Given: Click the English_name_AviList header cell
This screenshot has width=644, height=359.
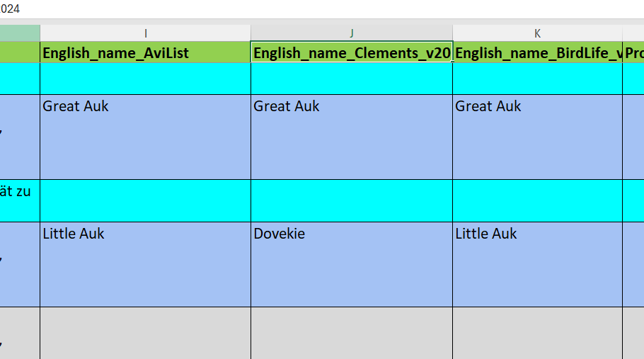Looking at the screenshot, I should pos(145,53).
